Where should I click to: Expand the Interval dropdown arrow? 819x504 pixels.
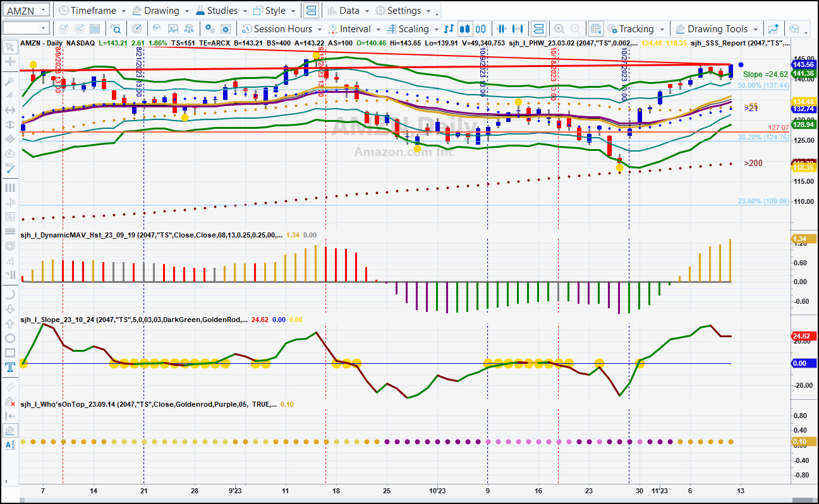378,29
